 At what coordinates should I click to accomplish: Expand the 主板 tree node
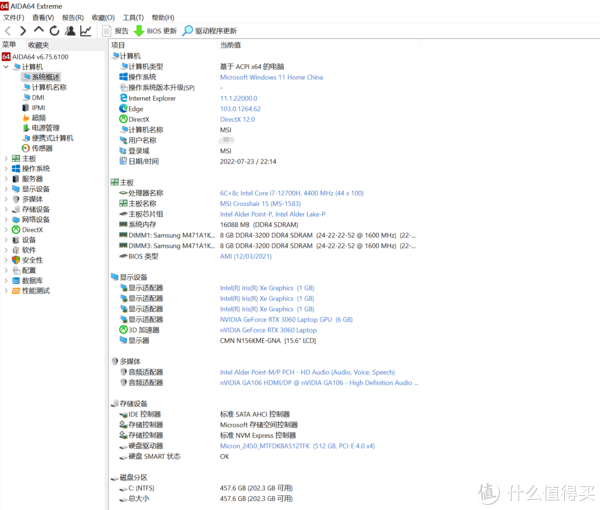6,158
